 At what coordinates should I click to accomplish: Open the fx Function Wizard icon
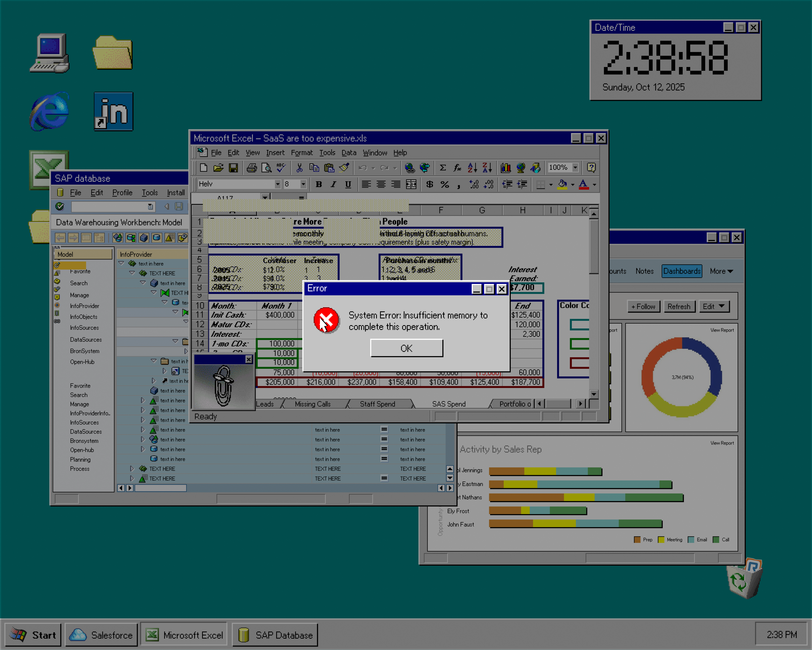coord(458,168)
